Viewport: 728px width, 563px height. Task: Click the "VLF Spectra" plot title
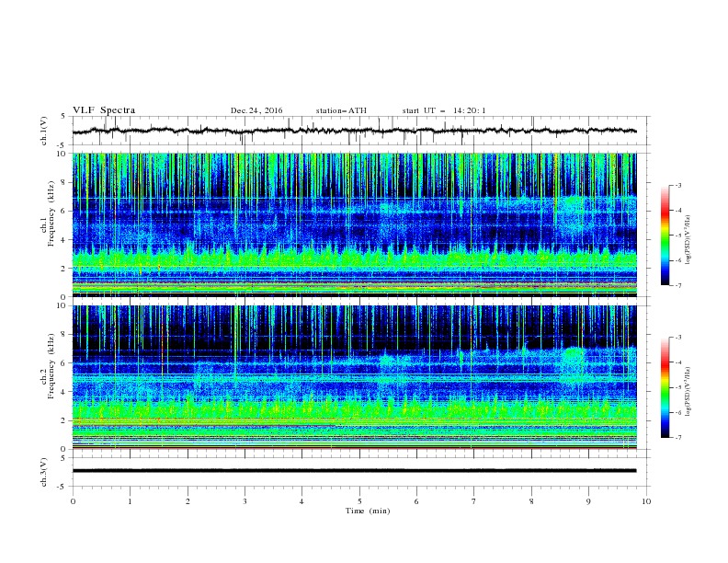point(104,110)
